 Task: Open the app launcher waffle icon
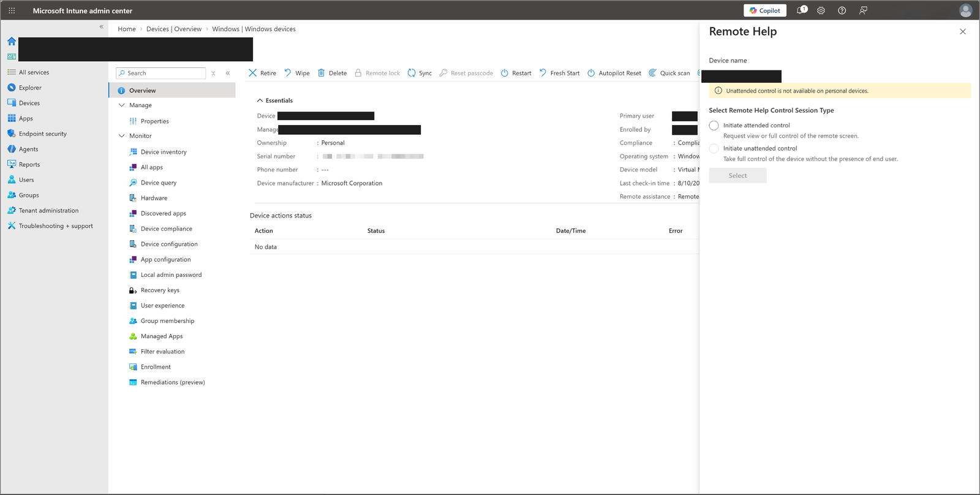tap(12, 10)
